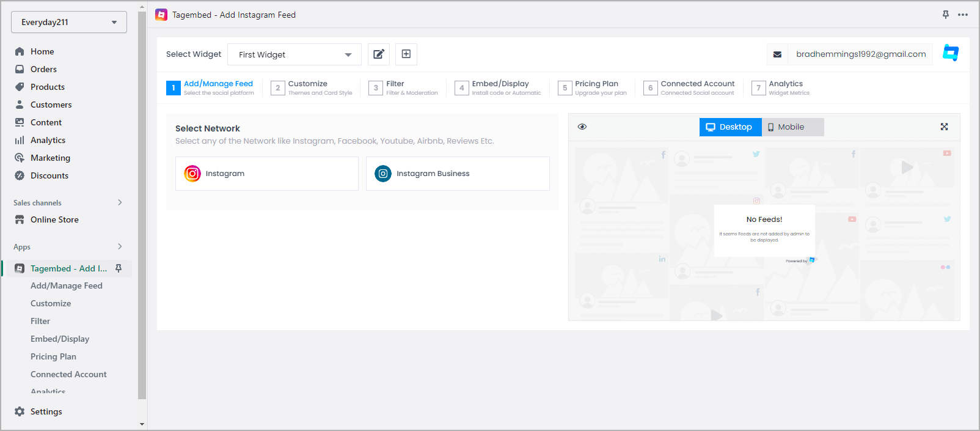Image resolution: width=980 pixels, height=431 pixels.
Task: Click the Settings gear icon
Action: (x=20, y=411)
